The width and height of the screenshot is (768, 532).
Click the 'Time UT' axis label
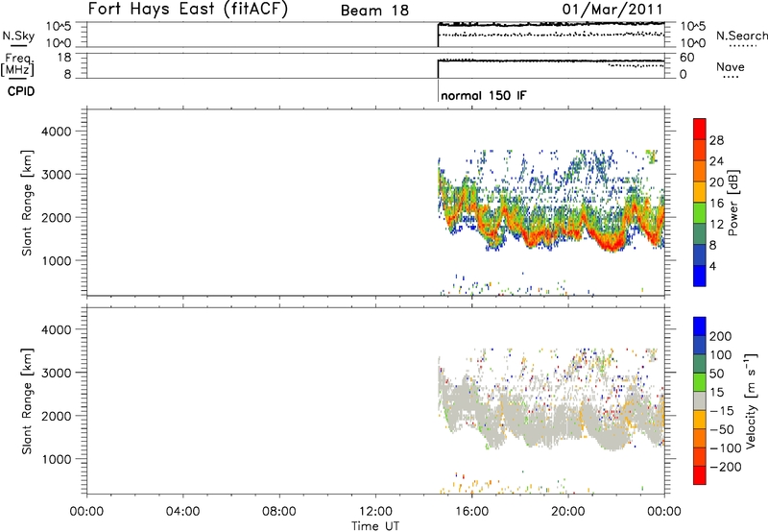(375, 525)
